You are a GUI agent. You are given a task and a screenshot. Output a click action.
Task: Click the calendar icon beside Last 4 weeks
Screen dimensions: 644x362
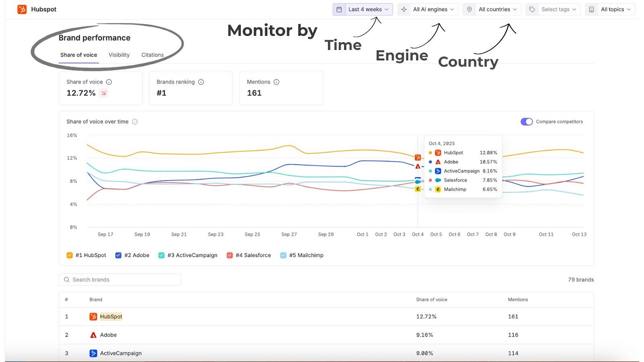click(x=339, y=9)
